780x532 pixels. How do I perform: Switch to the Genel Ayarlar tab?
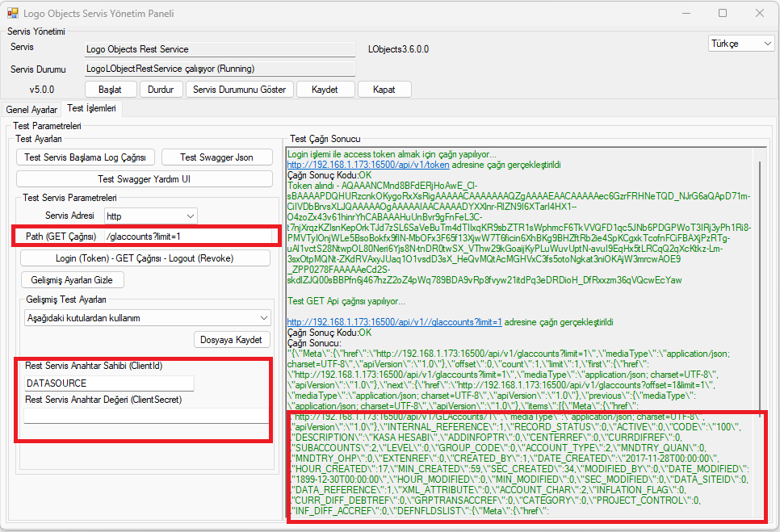31,109
